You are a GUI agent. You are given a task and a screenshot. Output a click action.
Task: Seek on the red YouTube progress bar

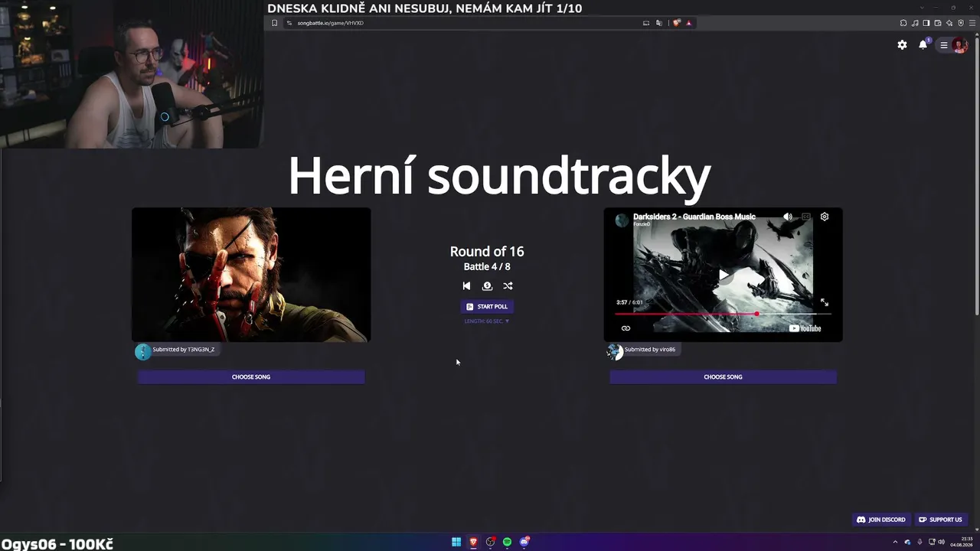(x=723, y=314)
